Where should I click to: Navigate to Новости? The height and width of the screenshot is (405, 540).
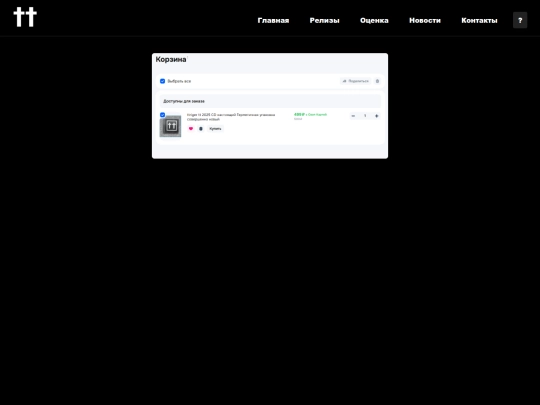point(425,20)
